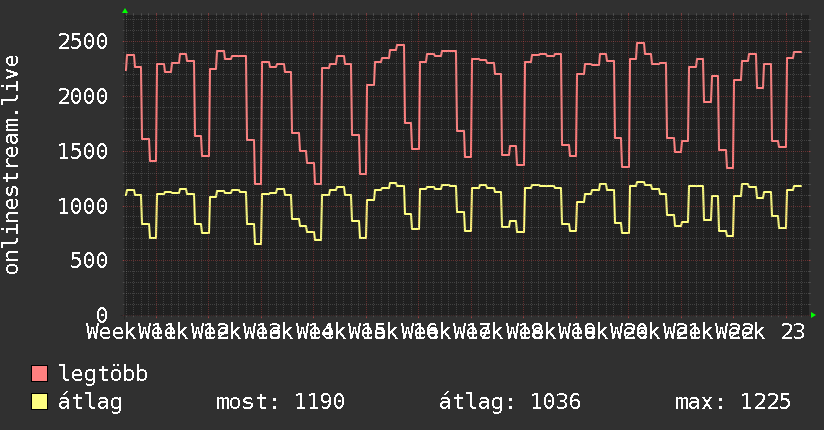Click the most: 1190 value
Screen dimensions: 824x430
click(x=281, y=402)
